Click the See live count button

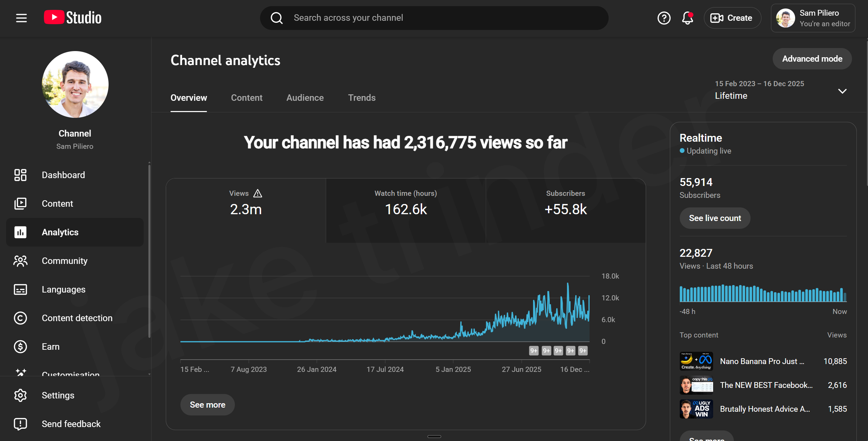715,218
